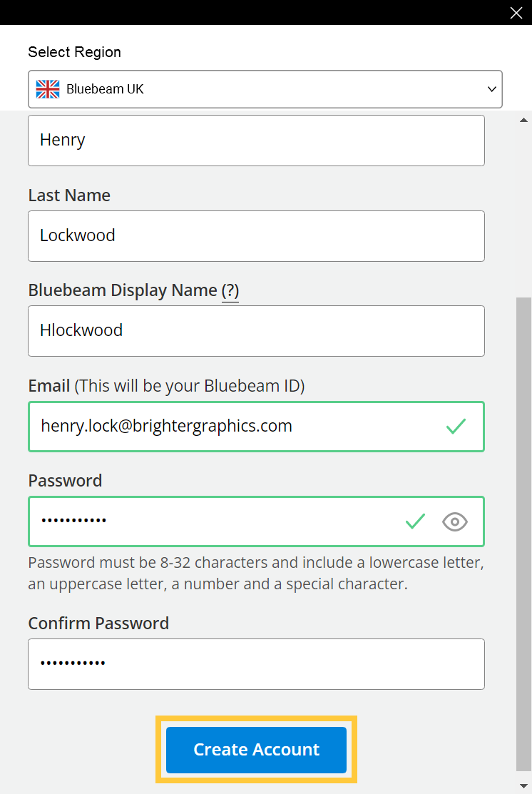The width and height of the screenshot is (532, 794).
Task: Click the (?) help icon for Display Name
Action: 230,290
